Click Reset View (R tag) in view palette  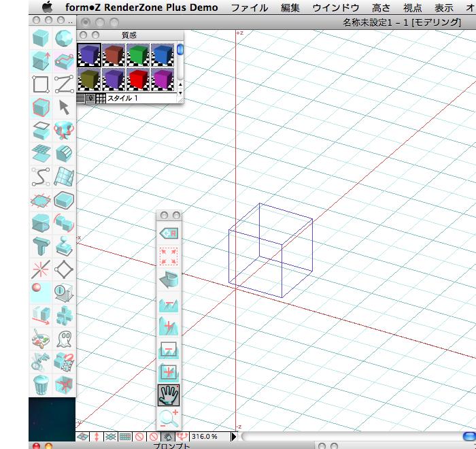[x=169, y=233]
